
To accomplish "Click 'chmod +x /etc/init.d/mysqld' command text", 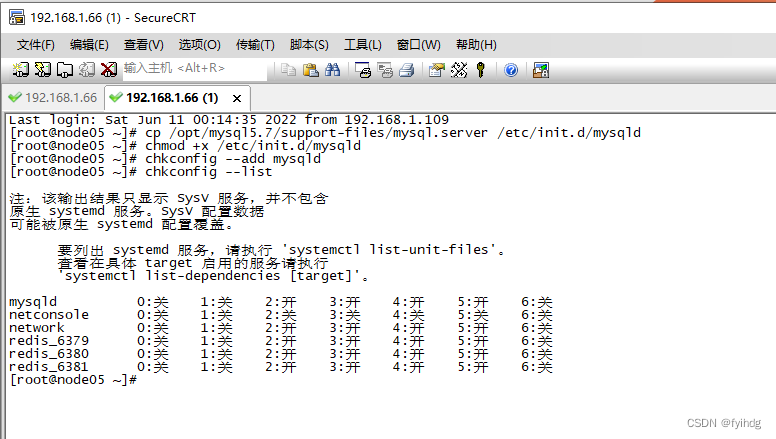I will pos(253,146).
